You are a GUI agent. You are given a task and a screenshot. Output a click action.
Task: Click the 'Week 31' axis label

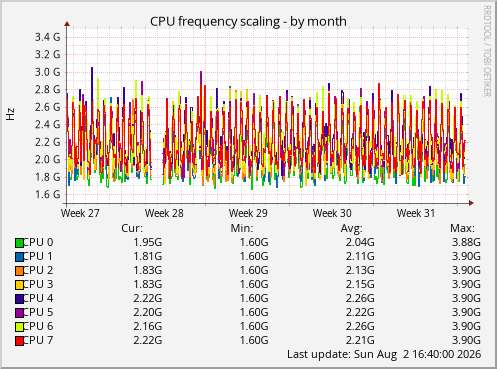click(x=416, y=213)
